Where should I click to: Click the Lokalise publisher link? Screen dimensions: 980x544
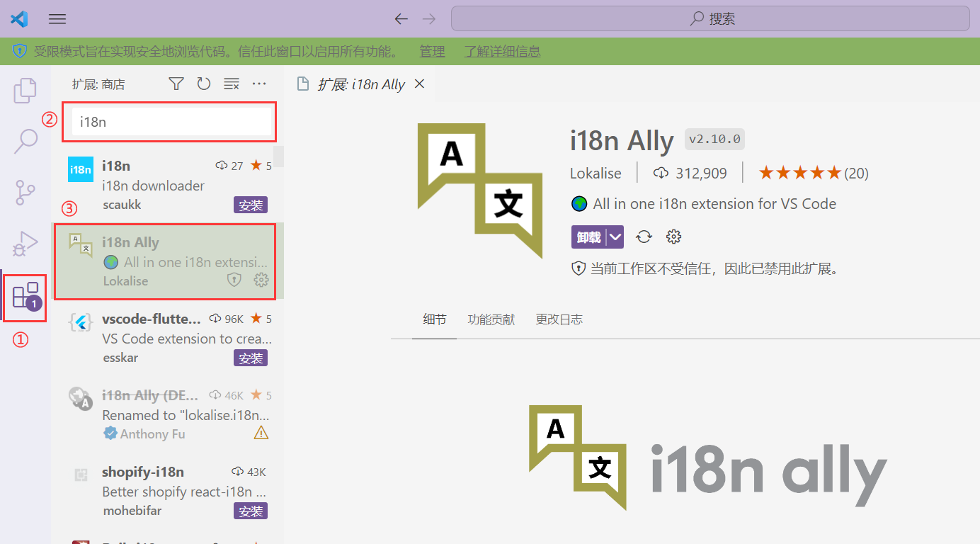tap(596, 173)
